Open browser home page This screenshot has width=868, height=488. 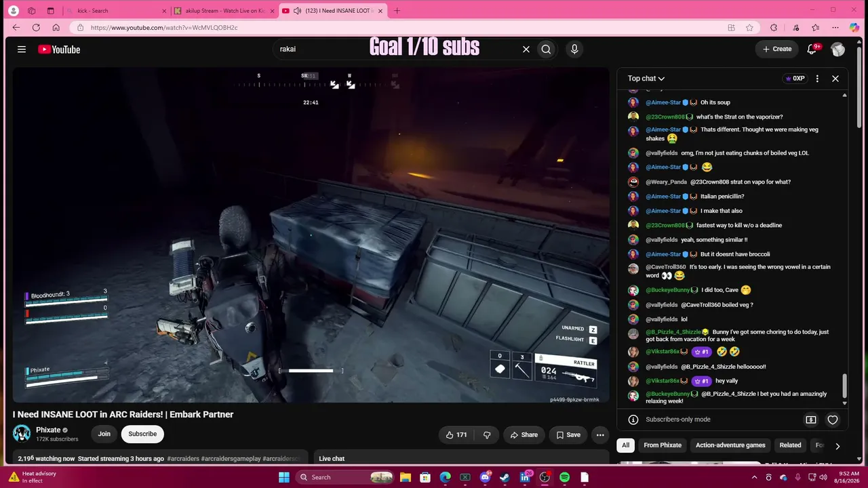pyautogui.click(x=56, y=28)
